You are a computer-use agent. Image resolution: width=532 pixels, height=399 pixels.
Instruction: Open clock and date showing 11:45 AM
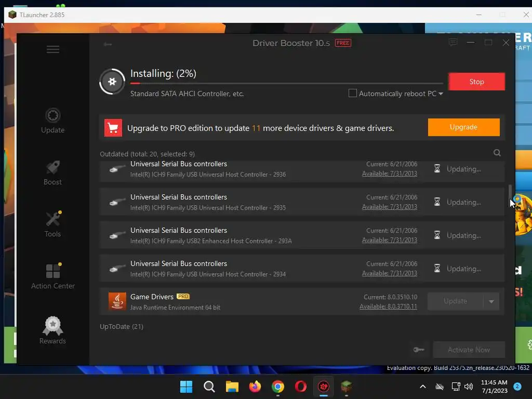(x=494, y=387)
